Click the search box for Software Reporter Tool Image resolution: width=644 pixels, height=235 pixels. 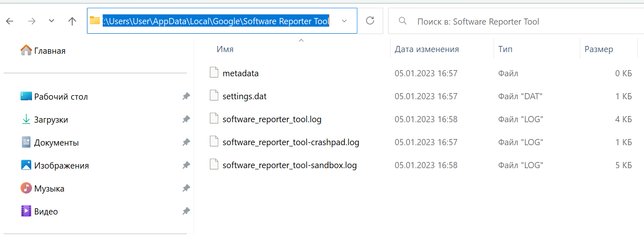516,21
